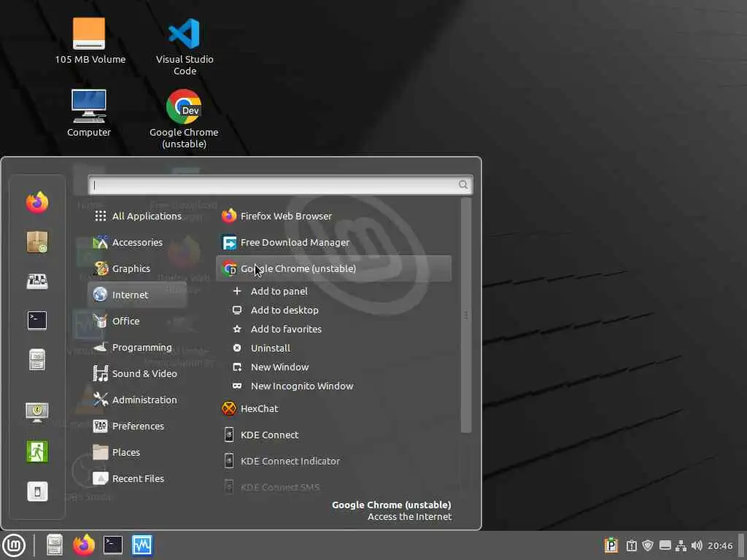Viewport: 747px width, 560px height.
Task: Click the Linux Mint menu button
Action: (14, 545)
